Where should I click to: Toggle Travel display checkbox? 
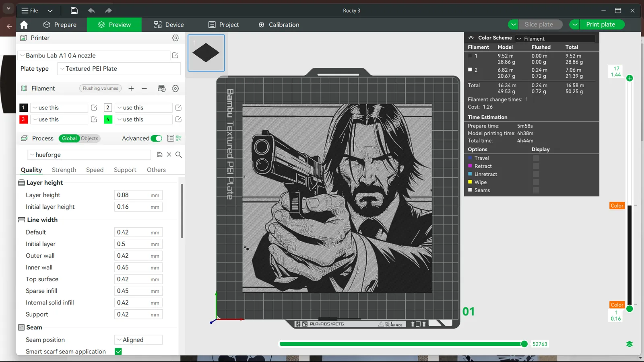(536, 158)
